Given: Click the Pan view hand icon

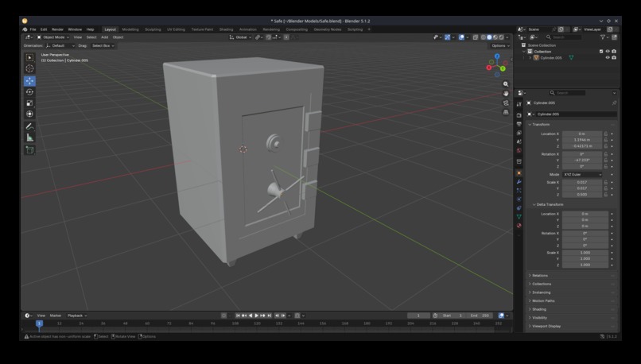Looking at the screenshot, I should [506, 93].
